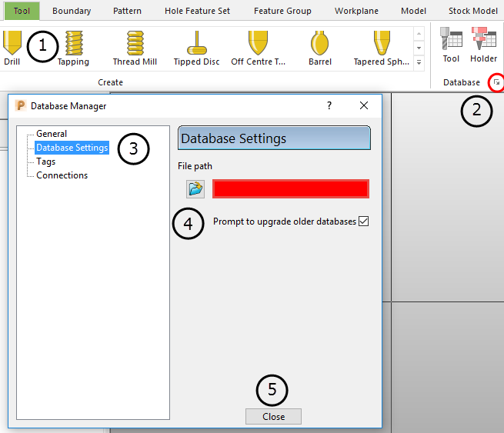
Task: Create a Tapered Spherical tool
Action: [x=382, y=48]
